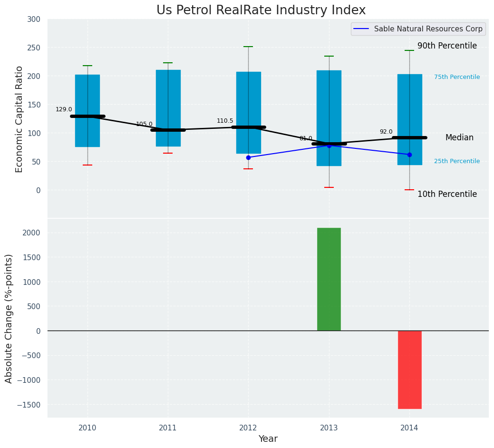Click the chart title Us Petrol RealRate Industry Index
This screenshot has height=448, width=494.
[261, 10]
